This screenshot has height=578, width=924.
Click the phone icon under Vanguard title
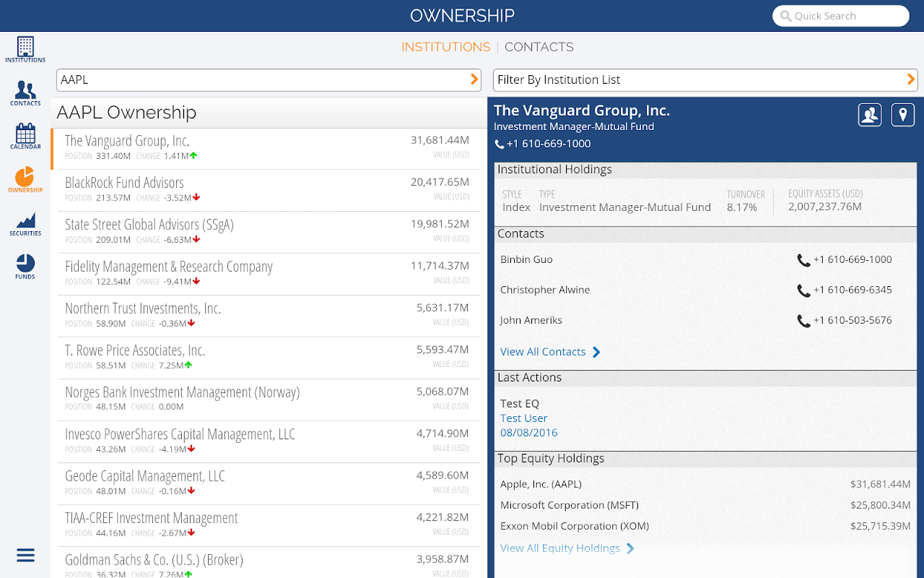tap(499, 144)
